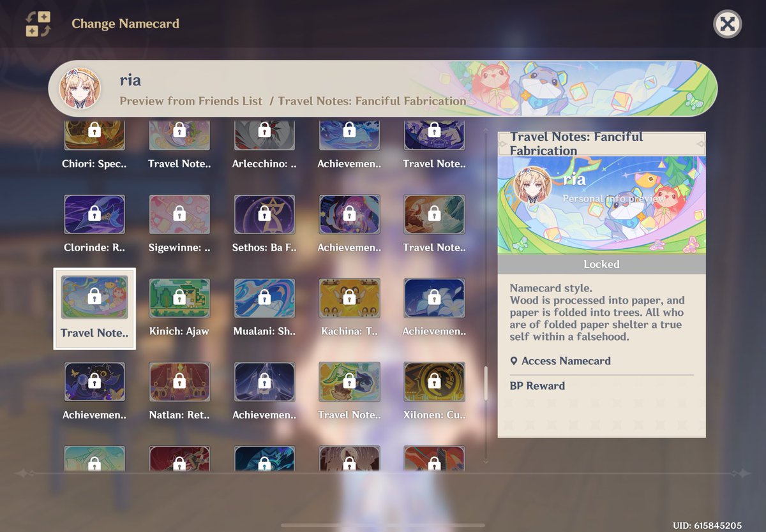Select Achievemen.. card right of Arlecchino
The width and height of the screenshot is (766, 532).
click(x=349, y=146)
